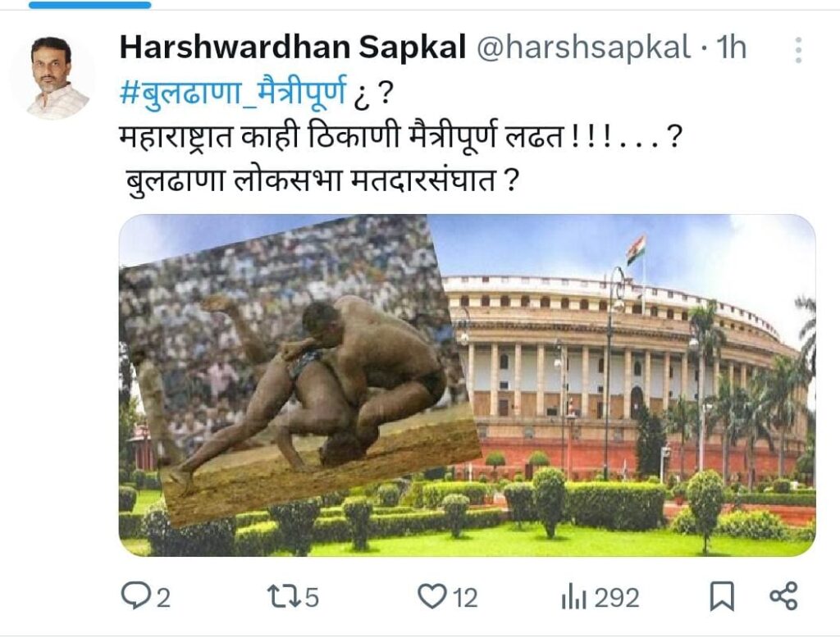Like the tweet with the heart icon

(x=431, y=597)
